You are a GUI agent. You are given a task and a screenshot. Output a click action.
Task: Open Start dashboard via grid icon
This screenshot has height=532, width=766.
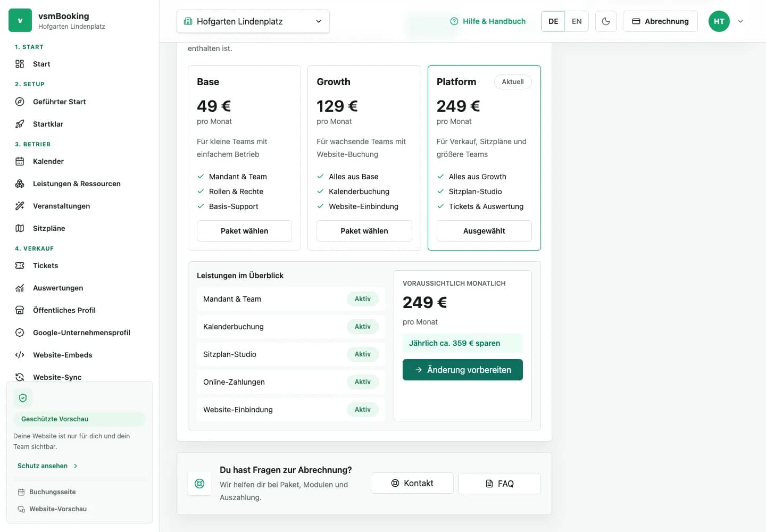(20, 64)
